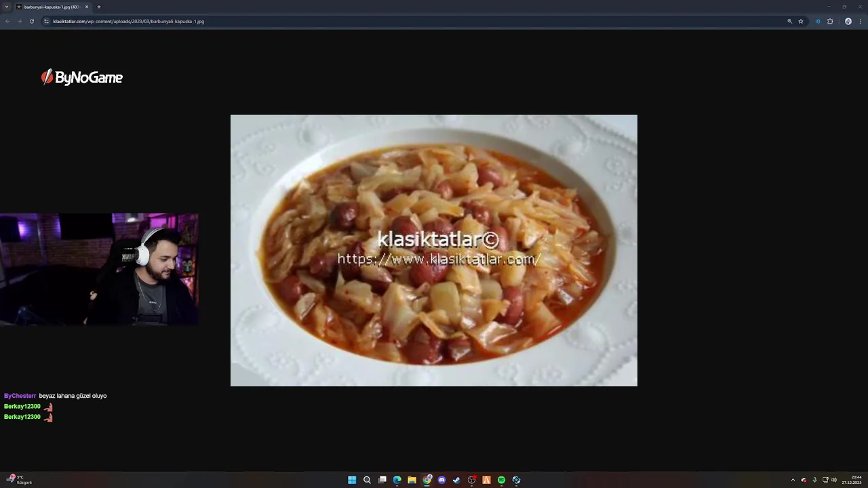Go forward to the next page
This screenshot has height=488, width=868.
point(19,21)
